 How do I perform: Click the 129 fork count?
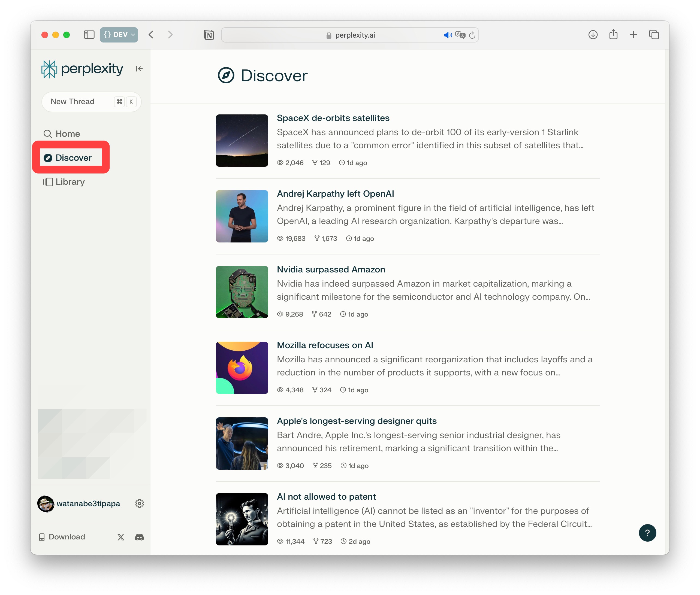321,163
